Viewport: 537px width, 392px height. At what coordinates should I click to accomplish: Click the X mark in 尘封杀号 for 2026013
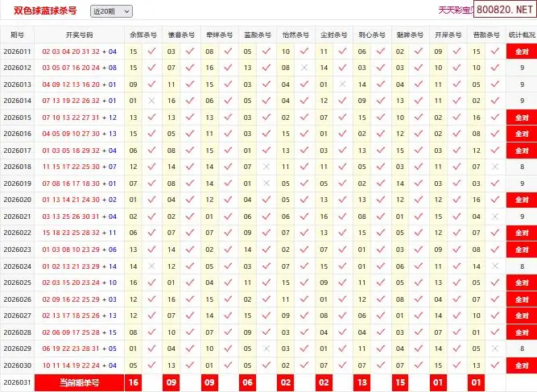coord(342,85)
